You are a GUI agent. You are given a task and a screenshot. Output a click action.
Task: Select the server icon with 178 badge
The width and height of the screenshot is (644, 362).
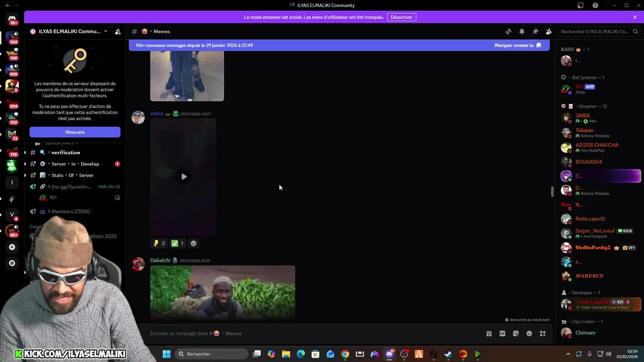12,149
